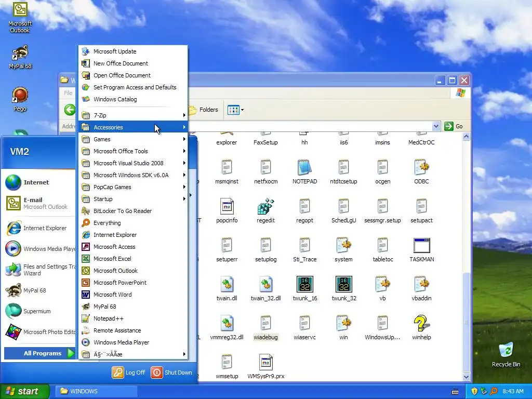Expand the Accessories submenu

click(134, 127)
